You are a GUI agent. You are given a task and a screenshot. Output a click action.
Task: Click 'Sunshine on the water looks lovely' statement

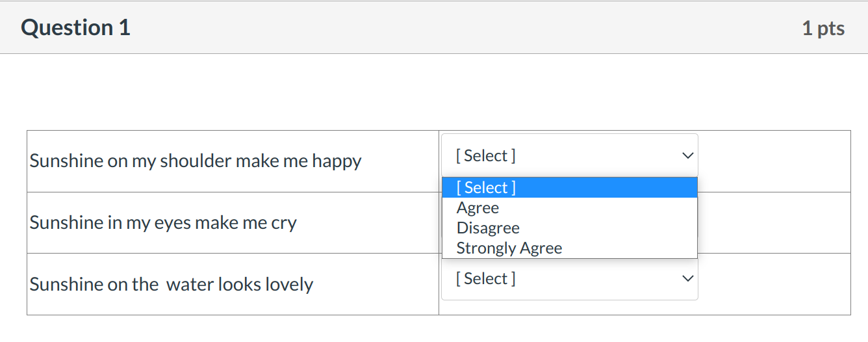coord(172,285)
